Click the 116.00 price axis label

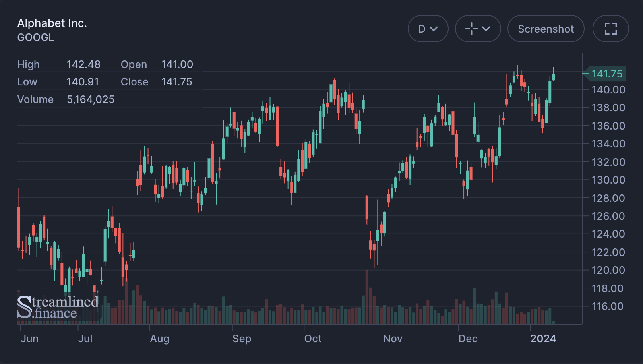tap(608, 306)
